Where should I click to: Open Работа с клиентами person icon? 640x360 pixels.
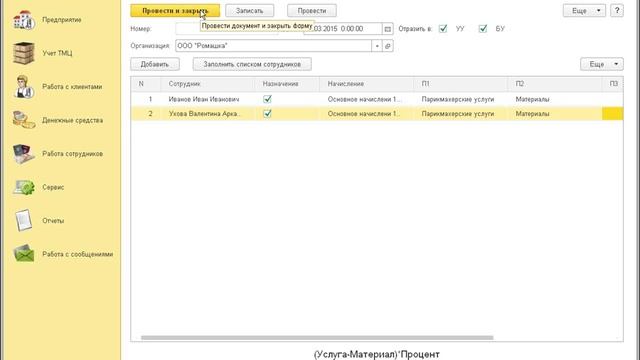23,87
